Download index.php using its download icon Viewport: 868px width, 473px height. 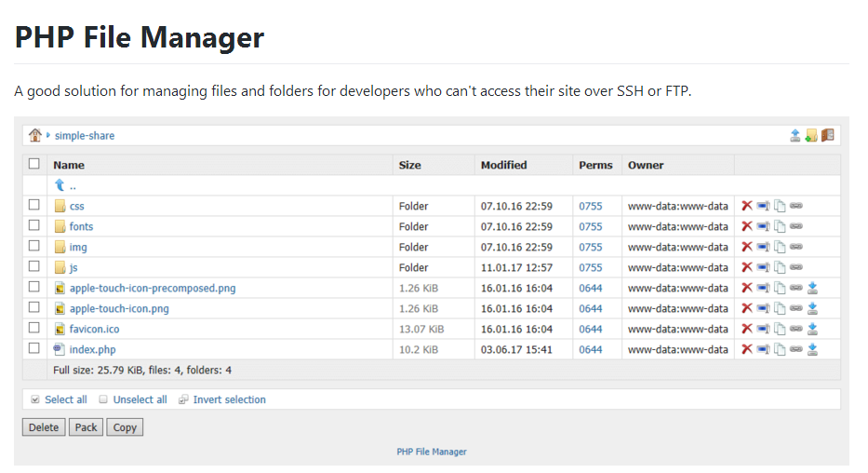[812, 349]
